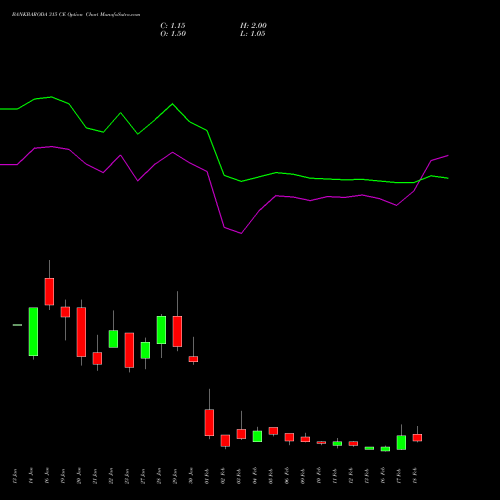Viewport: 500px width, 500px height.
Task: Select the tall green candlestick above 14 Jan
Action: (33, 332)
